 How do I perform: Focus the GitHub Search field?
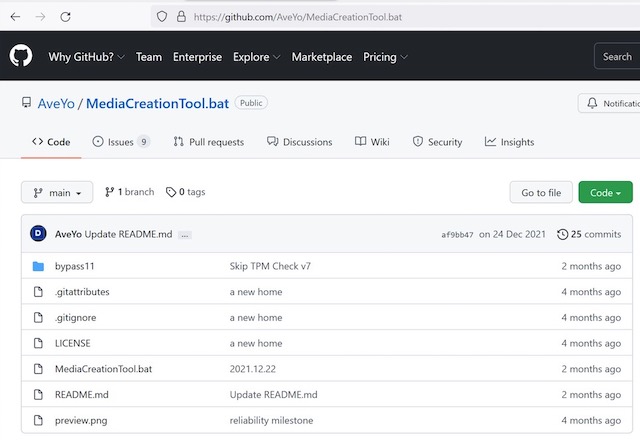tap(616, 57)
